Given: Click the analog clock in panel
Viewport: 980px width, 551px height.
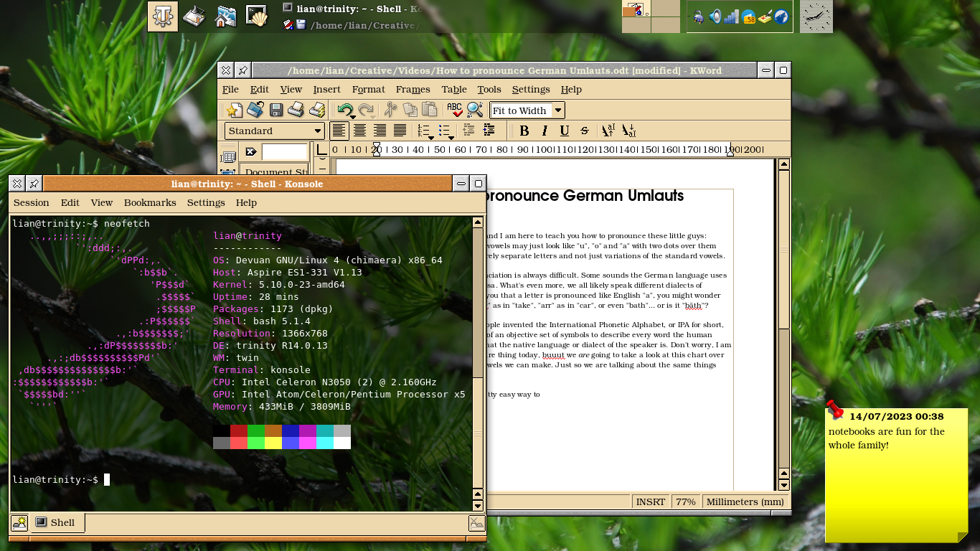Looking at the screenshot, I should pos(816,16).
